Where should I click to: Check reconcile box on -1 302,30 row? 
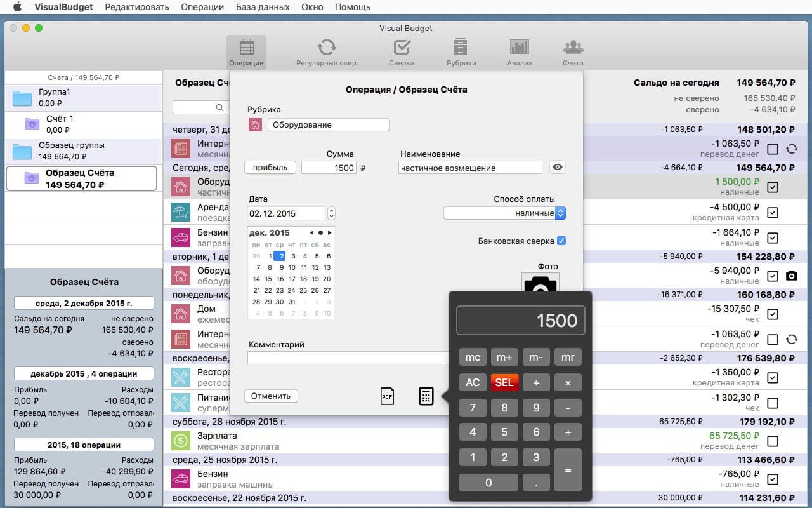tap(773, 403)
